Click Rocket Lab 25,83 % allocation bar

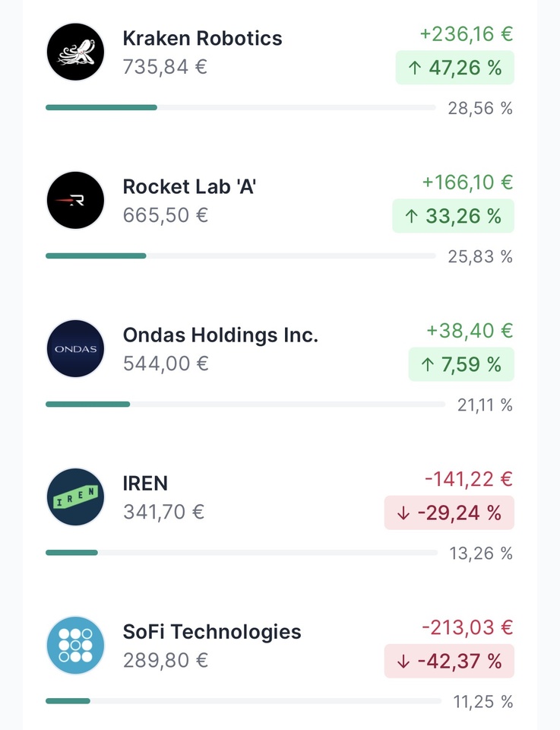(x=240, y=256)
